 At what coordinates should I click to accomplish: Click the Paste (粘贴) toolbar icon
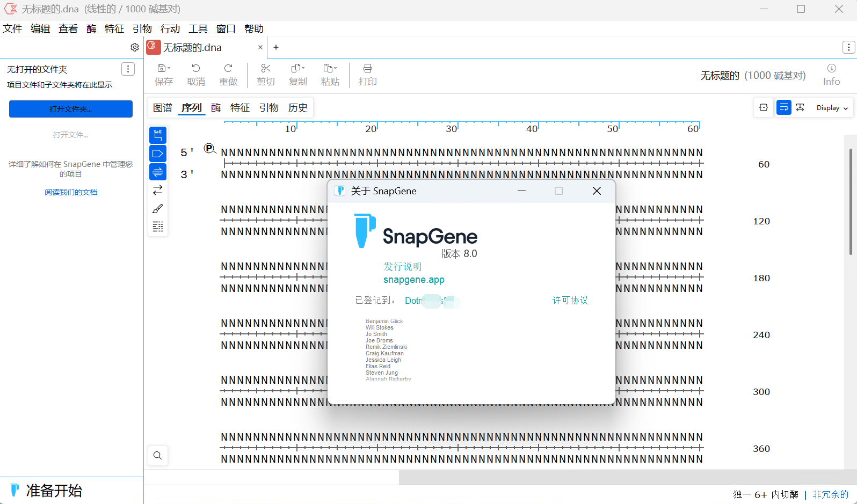[330, 75]
